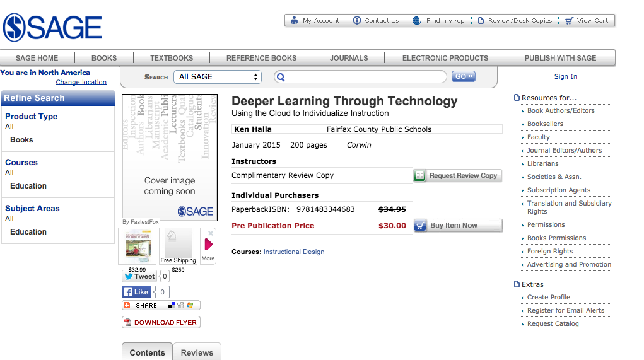This screenshot has height=360, width=644.
Task: Close the FastestFox ad bar
Action: pyautogui.click(x=210, y=233)
